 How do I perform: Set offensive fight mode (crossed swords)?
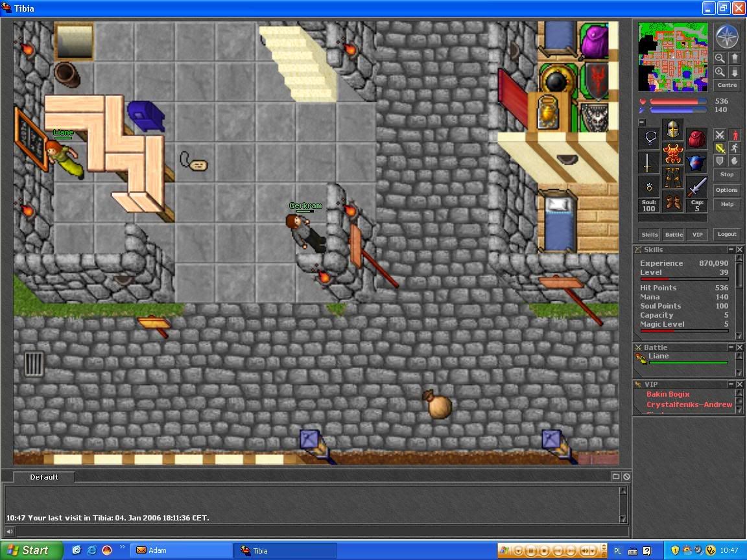tap(720, 135)
